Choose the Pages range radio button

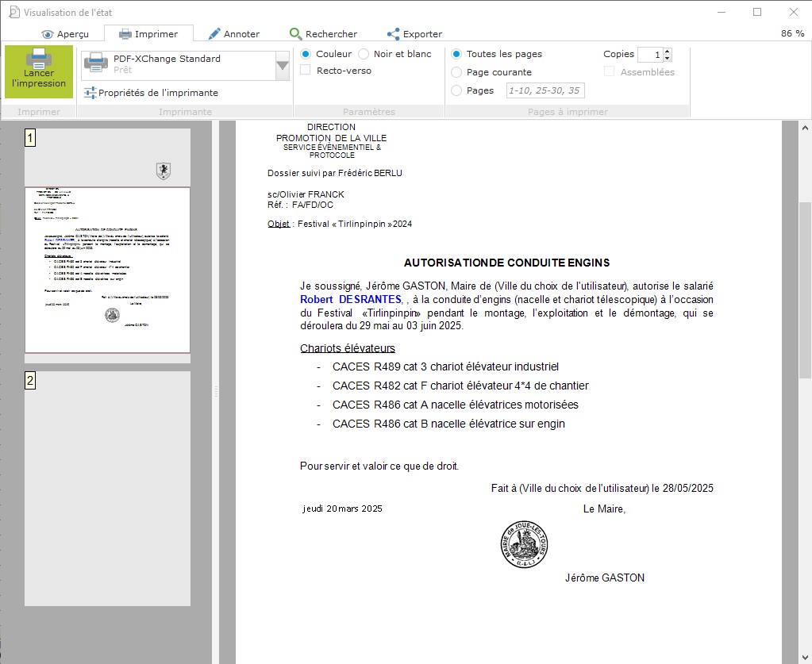456,90
